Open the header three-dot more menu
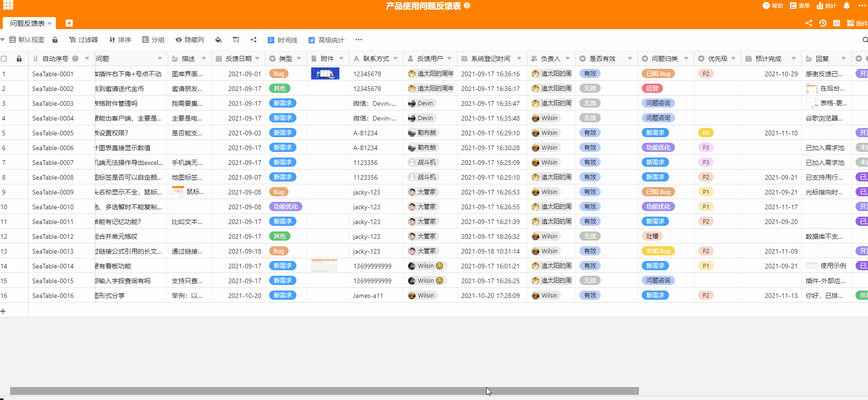The image size is (868, 400). [862, 6]
